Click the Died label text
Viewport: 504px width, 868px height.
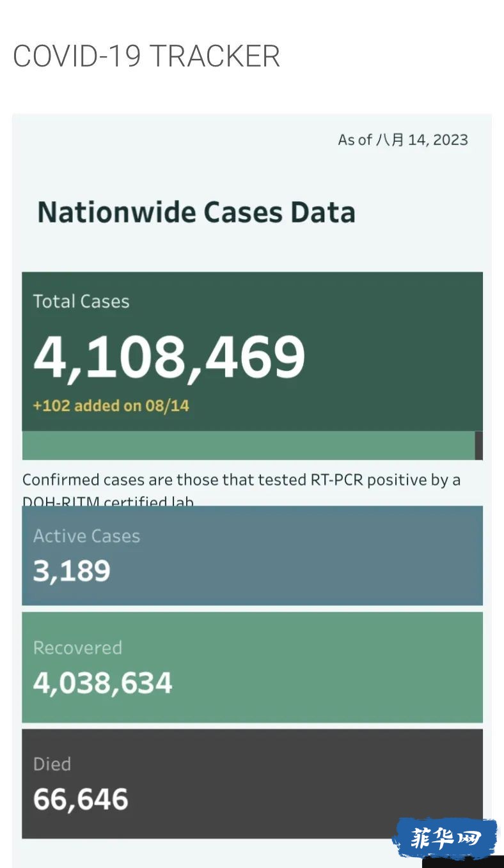(x=52, y=764)
